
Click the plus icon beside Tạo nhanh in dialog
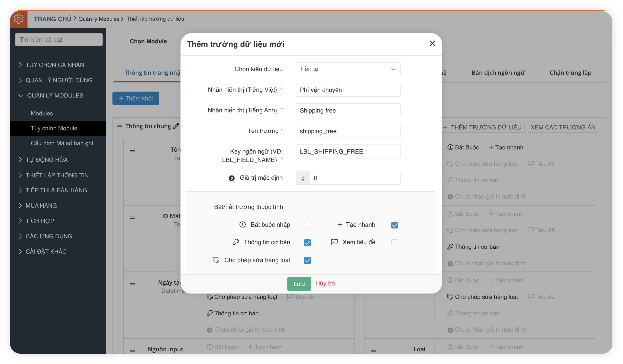(x=340, y=225)
